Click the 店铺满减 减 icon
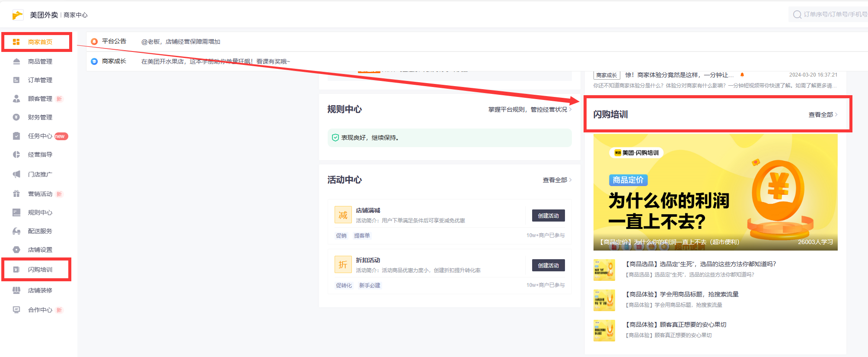The image size is (868, 357). click(x=343, y=215)
